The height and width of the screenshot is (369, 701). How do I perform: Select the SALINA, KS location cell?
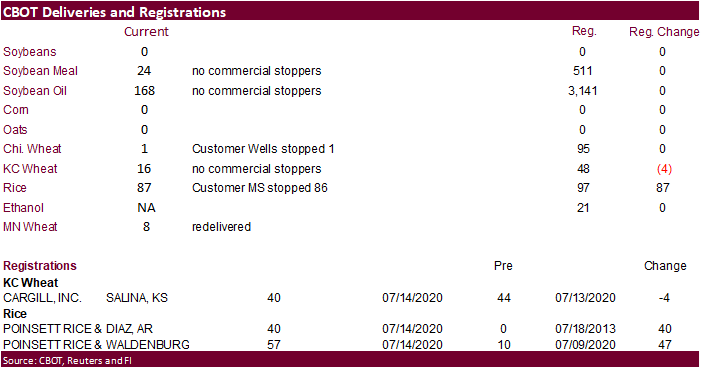click(x=137, y=298)
